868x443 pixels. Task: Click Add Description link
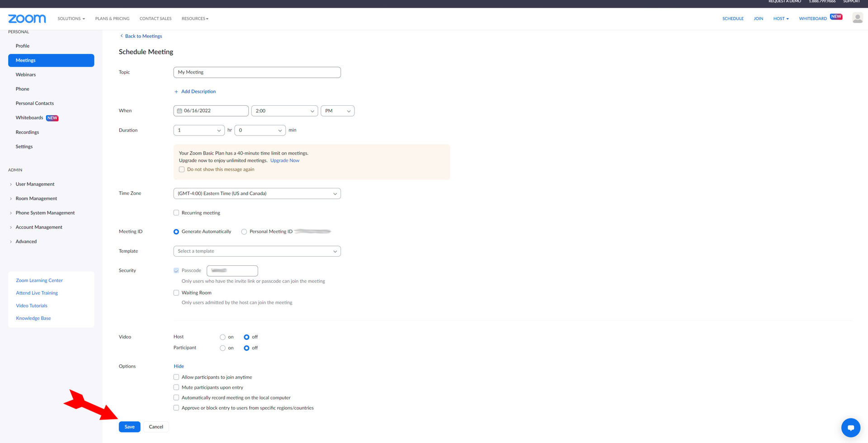198,92
